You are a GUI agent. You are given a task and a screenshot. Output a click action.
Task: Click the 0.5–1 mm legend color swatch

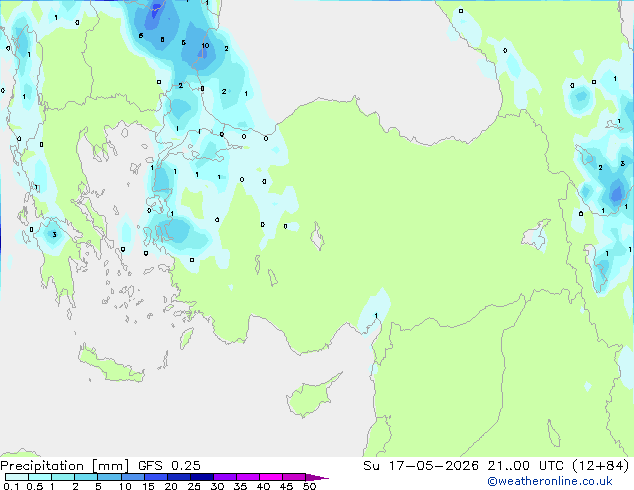point(40,477)
